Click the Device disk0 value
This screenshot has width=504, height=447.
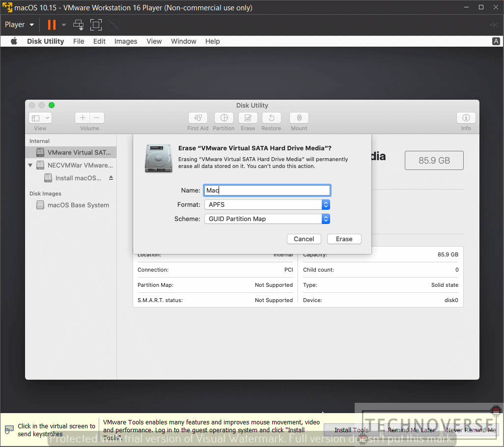pyautogui.click(x=451, y=300)
